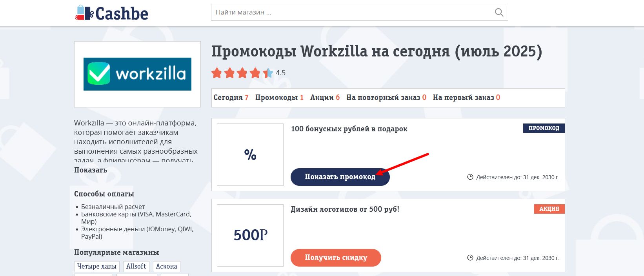Image resolution: width=644 pixels, height=276 pixels.
Task: Open the "100 бонусных рублей в подарок" offer title
Action: pyautogui.click(x=349, y=129)
